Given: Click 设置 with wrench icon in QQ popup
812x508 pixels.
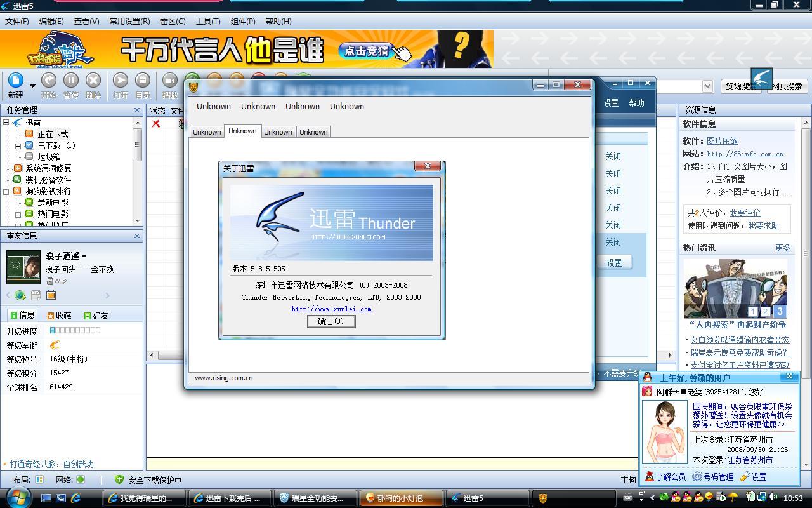Looking at the screenshot, I should tap(754, 477).
